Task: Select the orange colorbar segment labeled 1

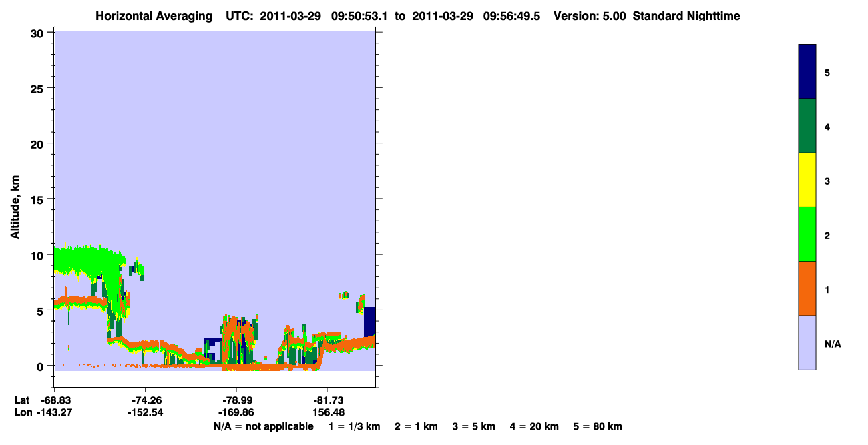Action: (807, 288)
